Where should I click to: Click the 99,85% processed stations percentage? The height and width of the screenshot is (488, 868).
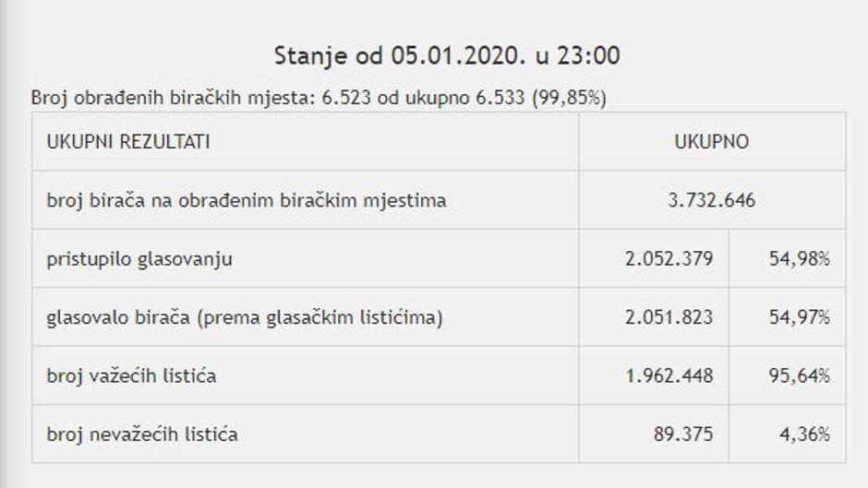(569, 99)
